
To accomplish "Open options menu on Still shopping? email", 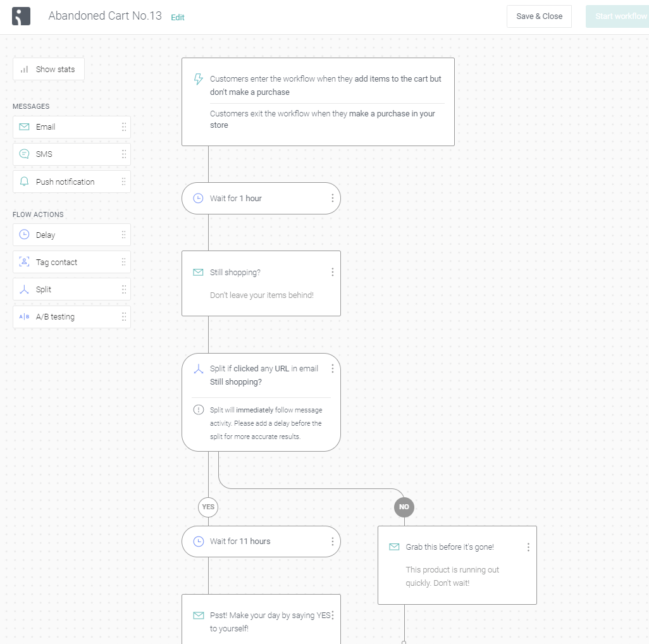I will point(332,272).
